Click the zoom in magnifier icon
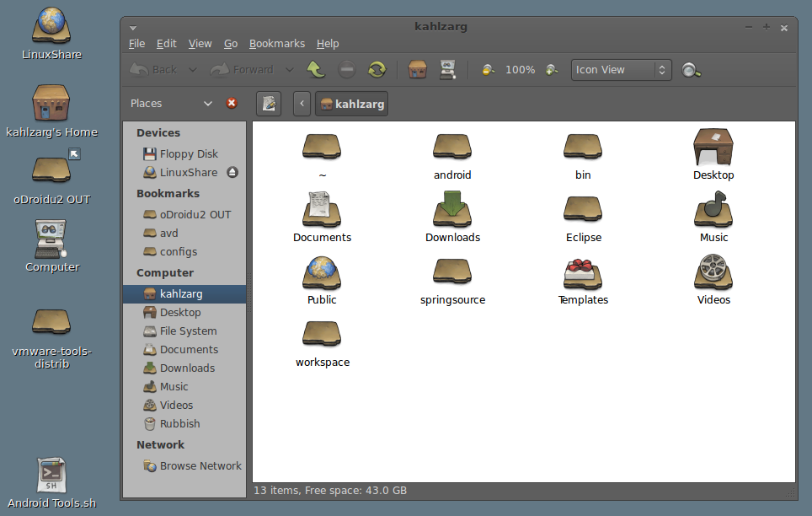This screenshot has height=516, width=812. [552, 70]
